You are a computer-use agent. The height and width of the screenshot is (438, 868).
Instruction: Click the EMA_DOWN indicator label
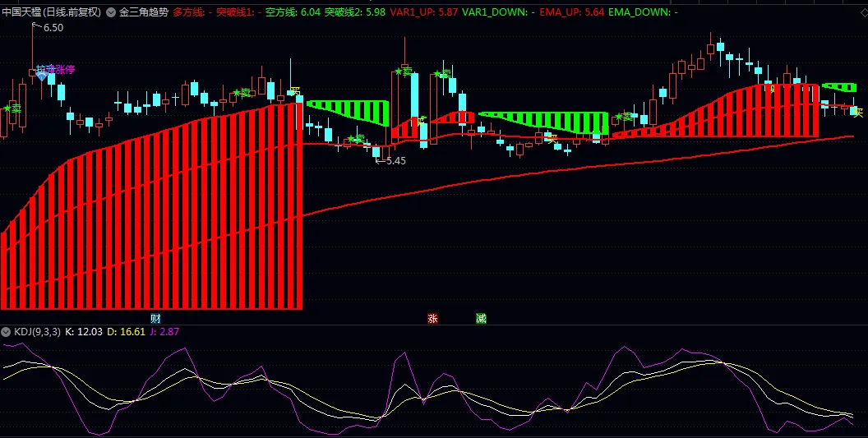click(x=643, y=12)
